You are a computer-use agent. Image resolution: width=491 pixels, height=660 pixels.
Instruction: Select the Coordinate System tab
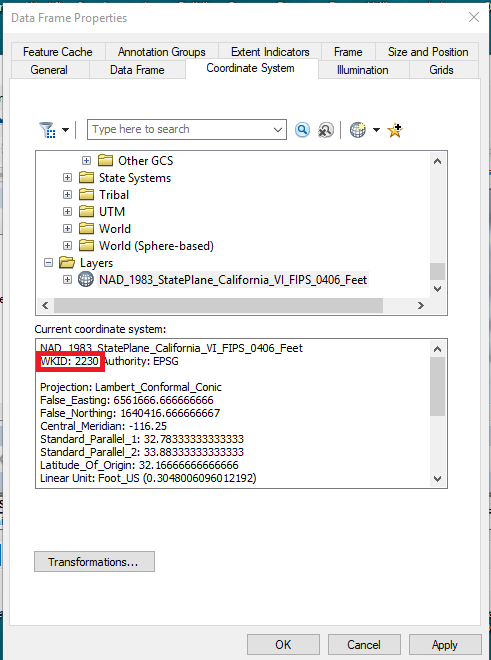pyautogui.click(x=251, y=68)
